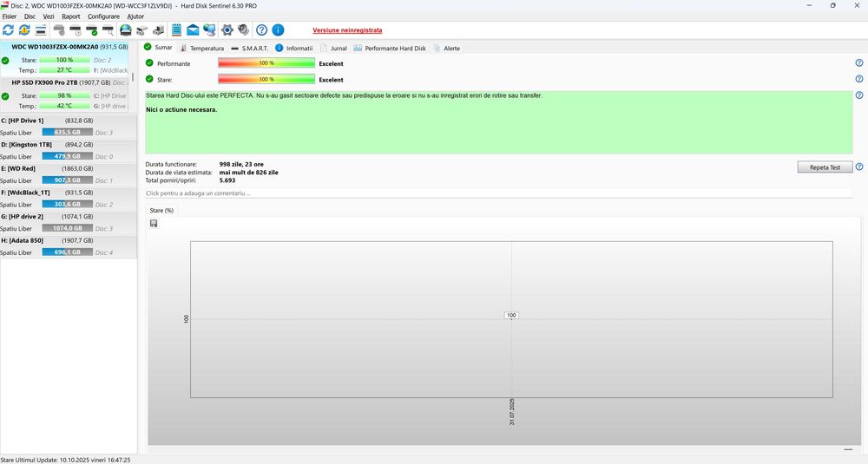This screenshot has width=868, height=464.
Task: Open the Fisier menu
Action: tap(10, 16)
